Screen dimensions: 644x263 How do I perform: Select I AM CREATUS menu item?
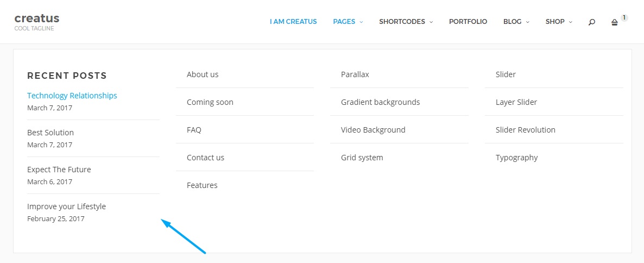[x=293, y=22]
